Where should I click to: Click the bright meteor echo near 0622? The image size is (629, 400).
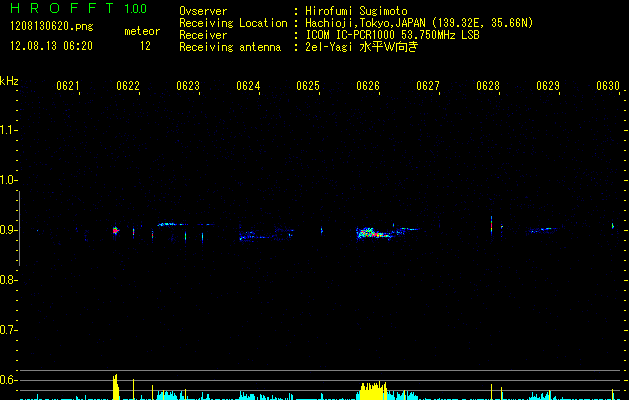pyautogui.click(x=116, y=230)
